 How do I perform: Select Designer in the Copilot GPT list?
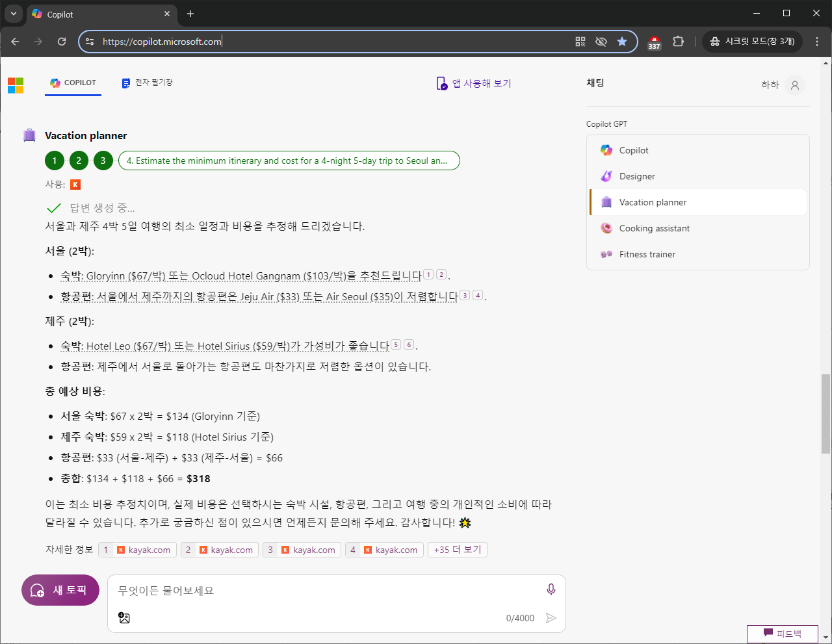(697, 176)
